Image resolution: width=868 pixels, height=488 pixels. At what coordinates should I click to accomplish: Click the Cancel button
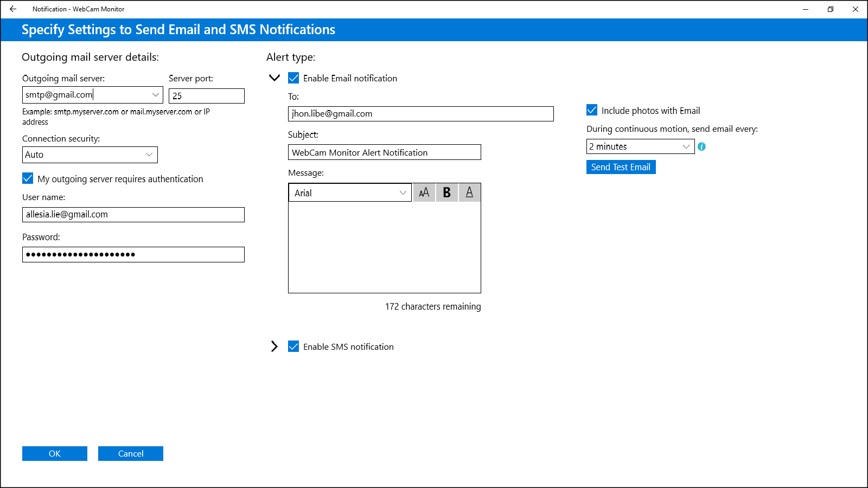(131, 453)
